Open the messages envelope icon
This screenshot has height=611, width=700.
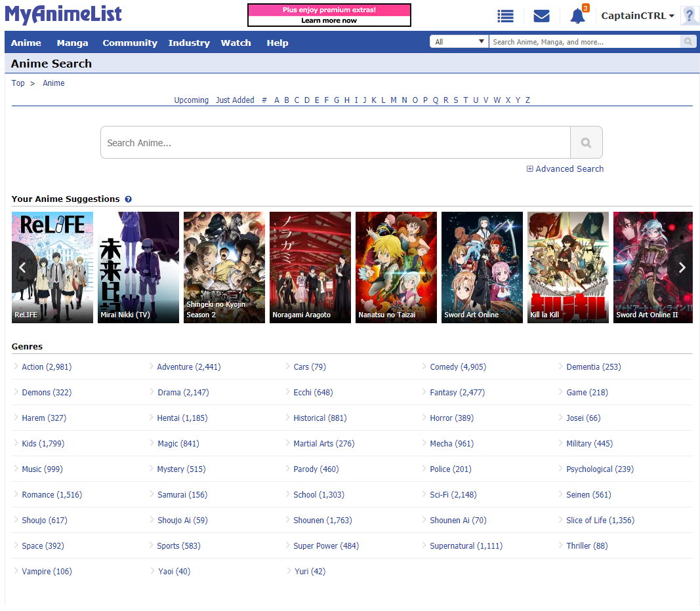[541, 16]
